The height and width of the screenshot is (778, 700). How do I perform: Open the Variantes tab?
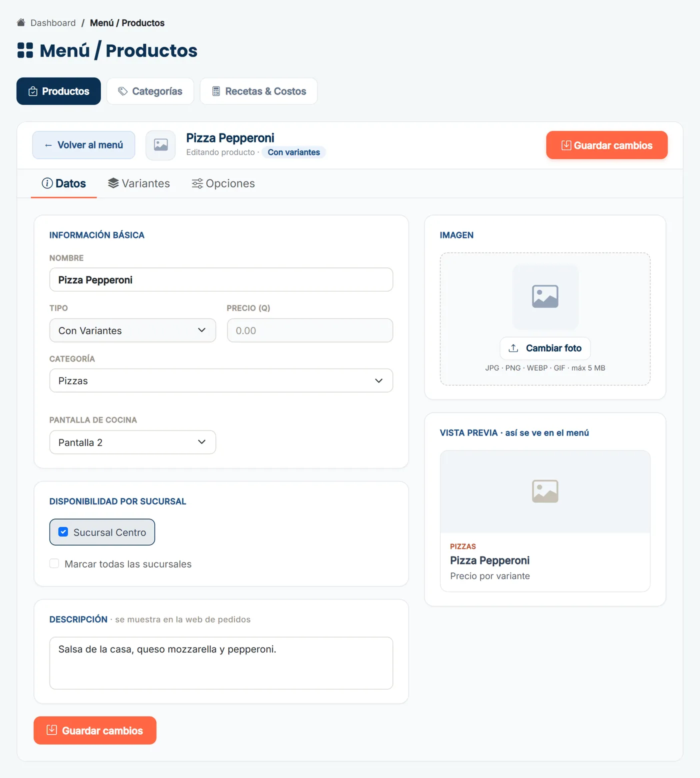point(139,183)
